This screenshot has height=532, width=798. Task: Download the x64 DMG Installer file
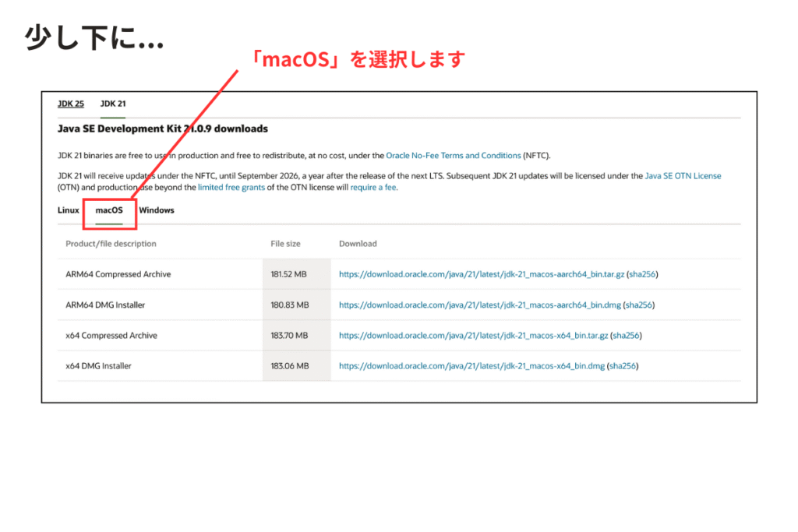click(470, 366)
